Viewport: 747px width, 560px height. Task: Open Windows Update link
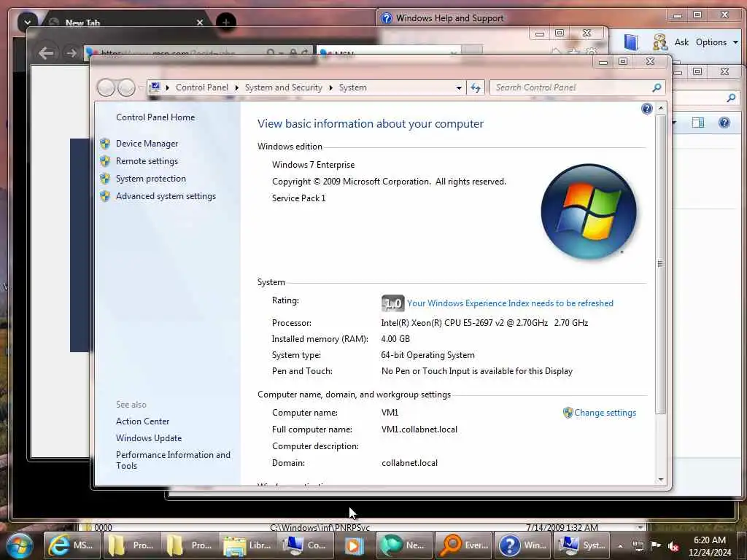tap(149, 438)
